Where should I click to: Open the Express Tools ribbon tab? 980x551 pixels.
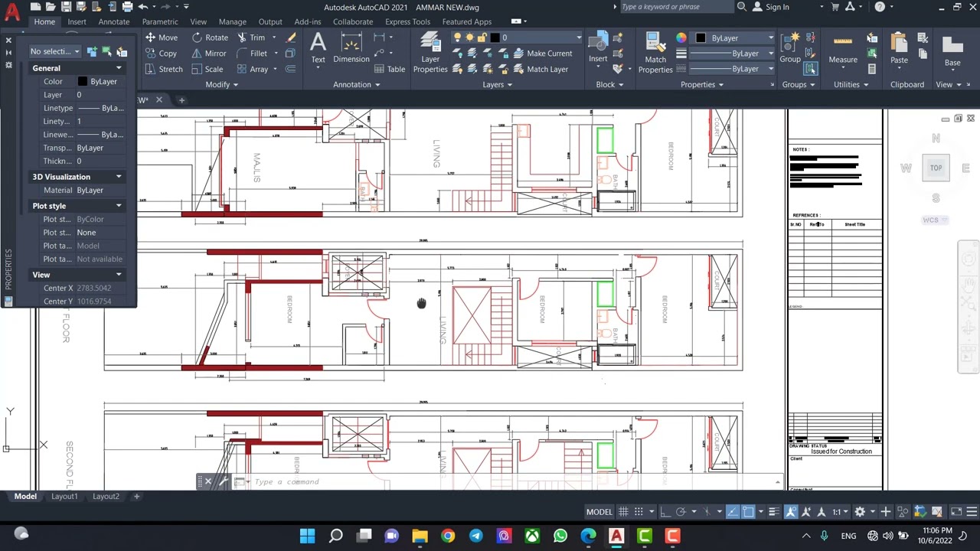[x=407, y=21]
